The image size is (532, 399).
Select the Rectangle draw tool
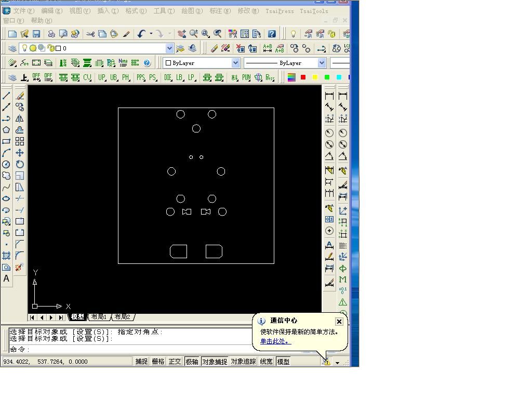[x=6, y=141]
